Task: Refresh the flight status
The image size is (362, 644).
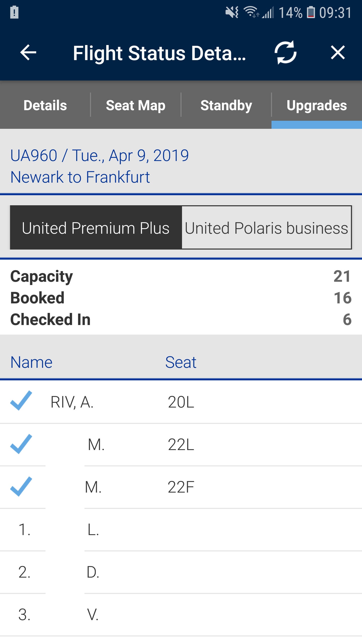Action: (285, 53)
